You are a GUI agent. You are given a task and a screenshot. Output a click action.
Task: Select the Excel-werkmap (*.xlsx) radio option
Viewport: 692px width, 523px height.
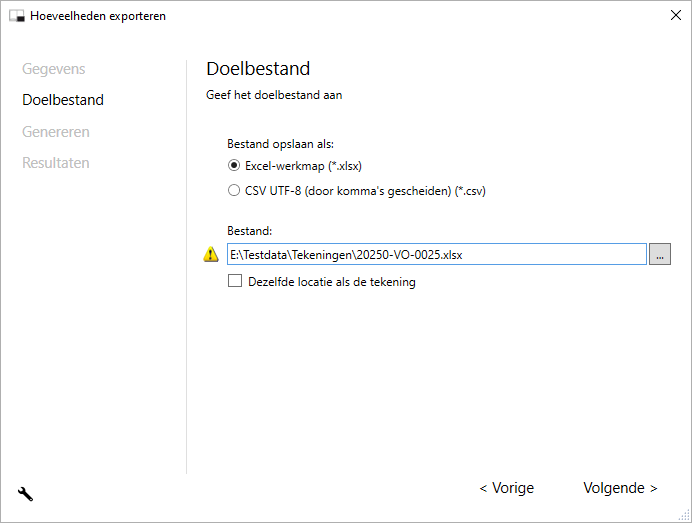pyautogui.click(x=234, y=166)
